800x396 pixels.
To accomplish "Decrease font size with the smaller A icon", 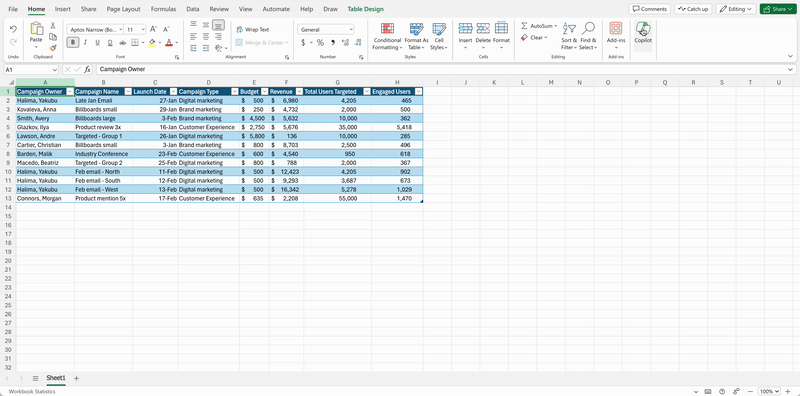I will 165,30.
